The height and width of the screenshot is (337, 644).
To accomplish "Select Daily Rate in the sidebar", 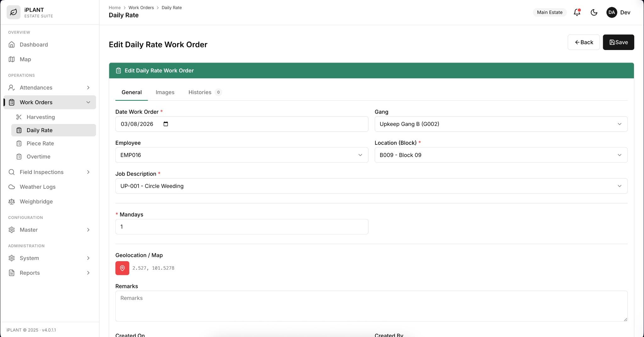I will [x=53, y=130].
